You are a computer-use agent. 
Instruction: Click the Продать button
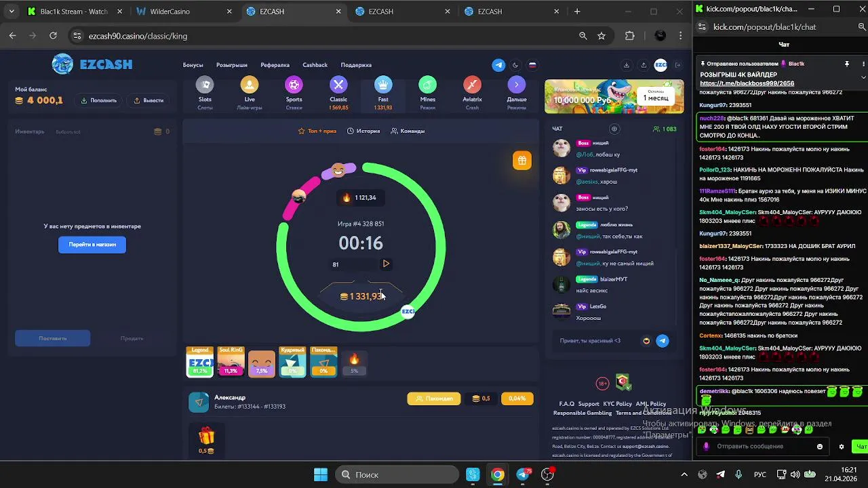click(x=132, y=338)
